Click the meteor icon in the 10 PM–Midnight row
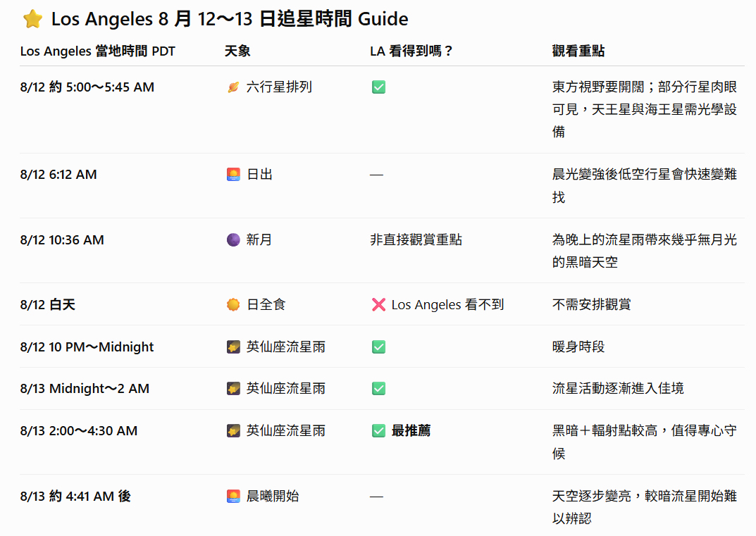The image size is (756, 536). [x=233, y=347]
